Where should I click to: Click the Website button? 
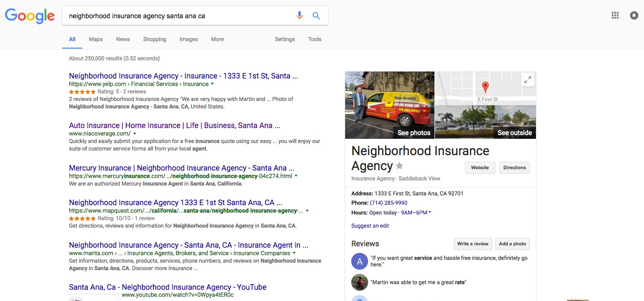pos(480,168)
